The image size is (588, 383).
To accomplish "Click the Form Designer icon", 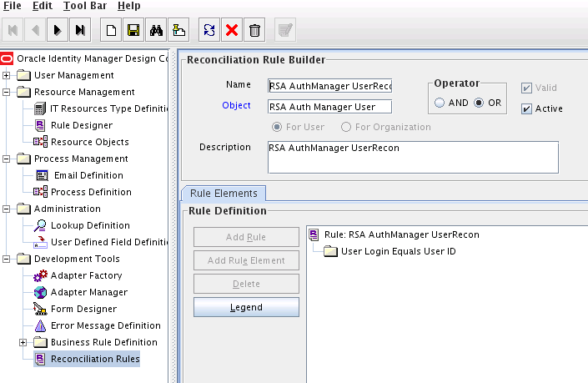I will pyautogui.click(x=40, y=309).
